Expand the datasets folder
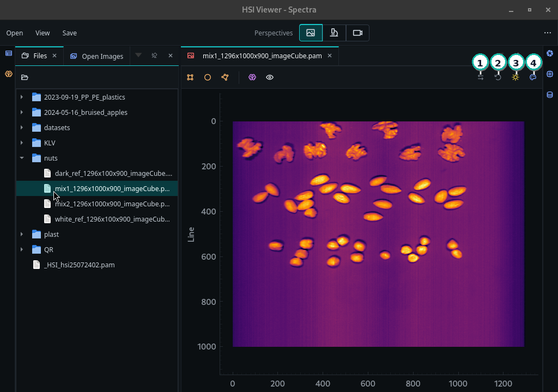 [x=22, y=128]
